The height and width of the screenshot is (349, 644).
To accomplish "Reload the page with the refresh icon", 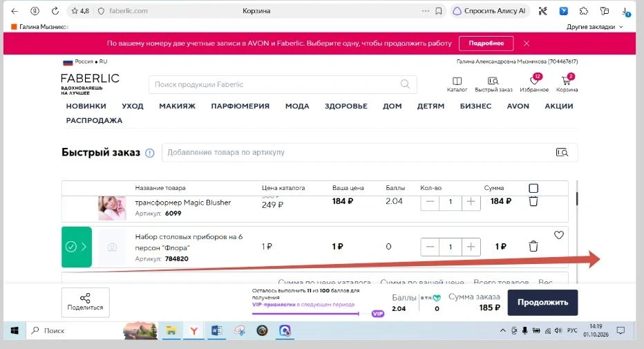I will pyautogui.click(x=55, y=11).
